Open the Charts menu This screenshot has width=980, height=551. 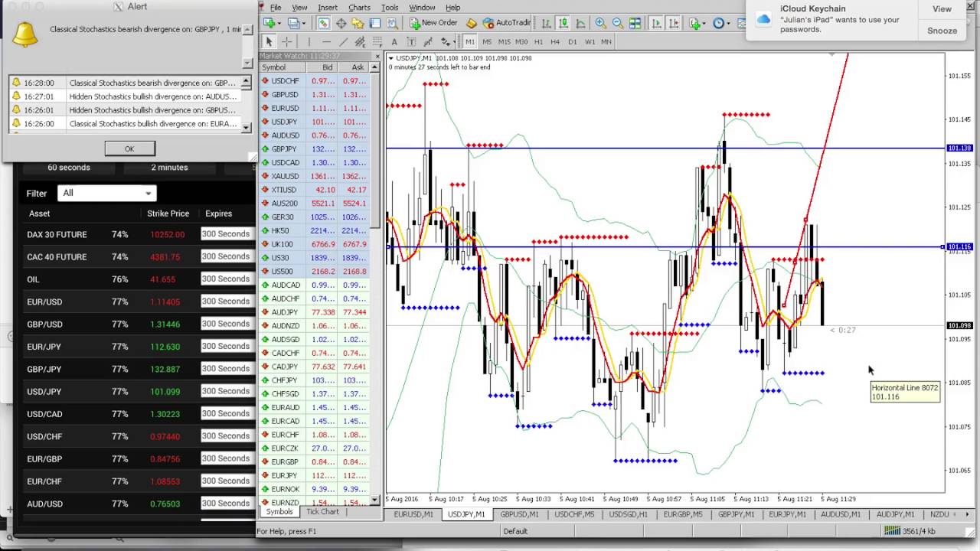[x=359, y=8]
